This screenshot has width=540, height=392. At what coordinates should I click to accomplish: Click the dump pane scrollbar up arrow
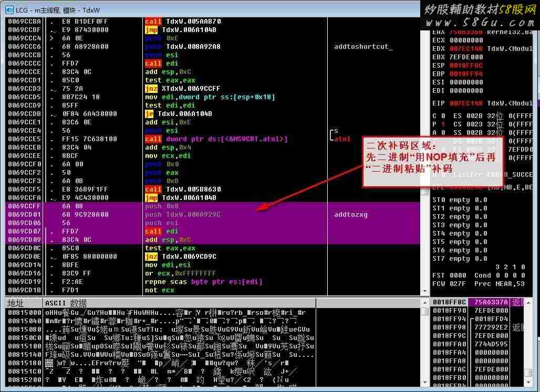tap(424, 302)
